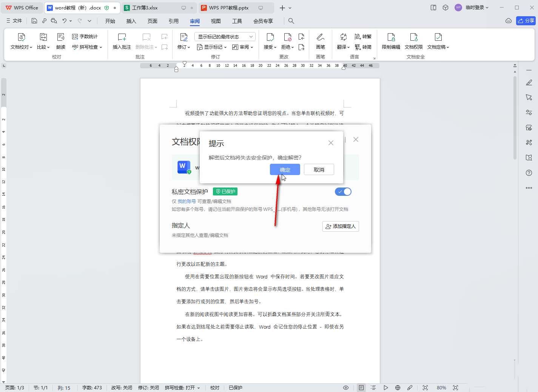Toggle the 私密文档保护 switch off

point(343,192)
